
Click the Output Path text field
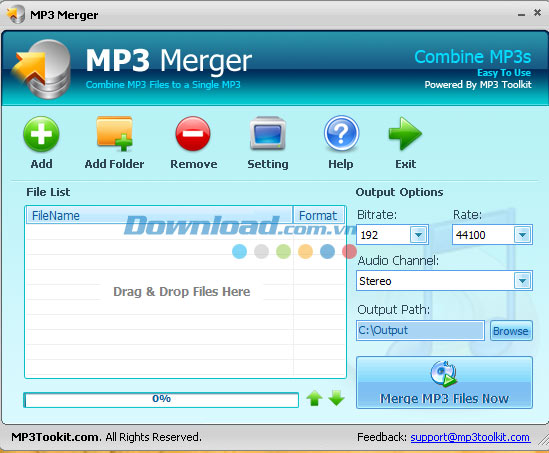[421, 330]
